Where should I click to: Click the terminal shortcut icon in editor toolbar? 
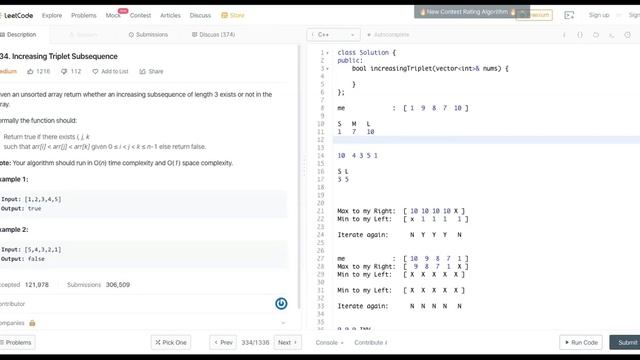pos(611,35)
